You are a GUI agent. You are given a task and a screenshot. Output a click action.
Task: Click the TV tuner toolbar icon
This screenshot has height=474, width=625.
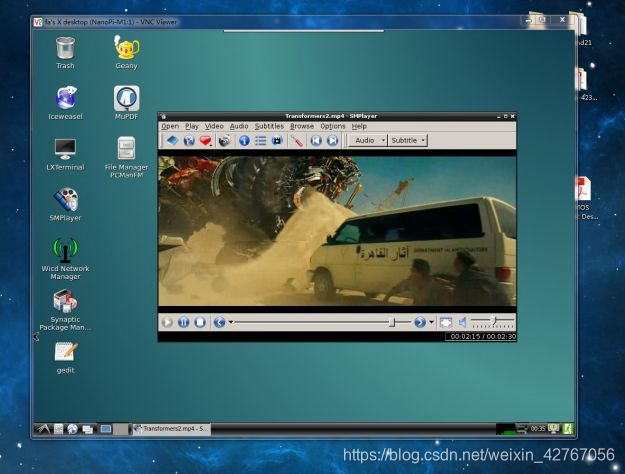tap(277, 140)
